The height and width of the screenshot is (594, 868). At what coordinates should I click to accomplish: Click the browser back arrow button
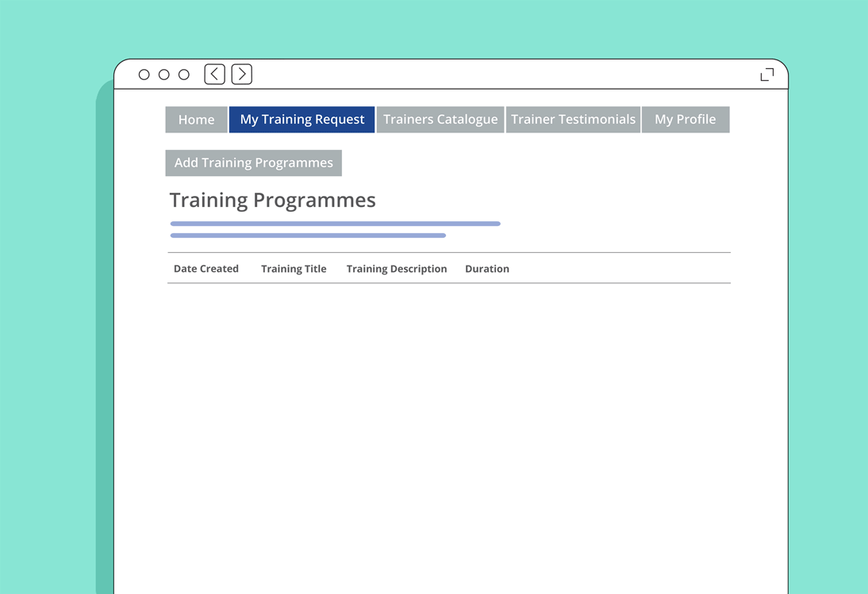tap(214, 75)
